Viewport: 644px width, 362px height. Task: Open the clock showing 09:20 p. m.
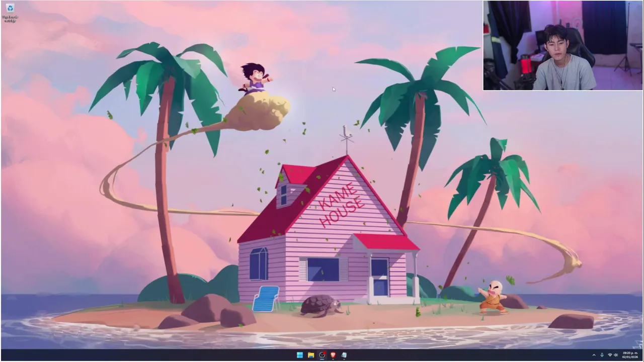pyautogui.click(x=630, y=355)
